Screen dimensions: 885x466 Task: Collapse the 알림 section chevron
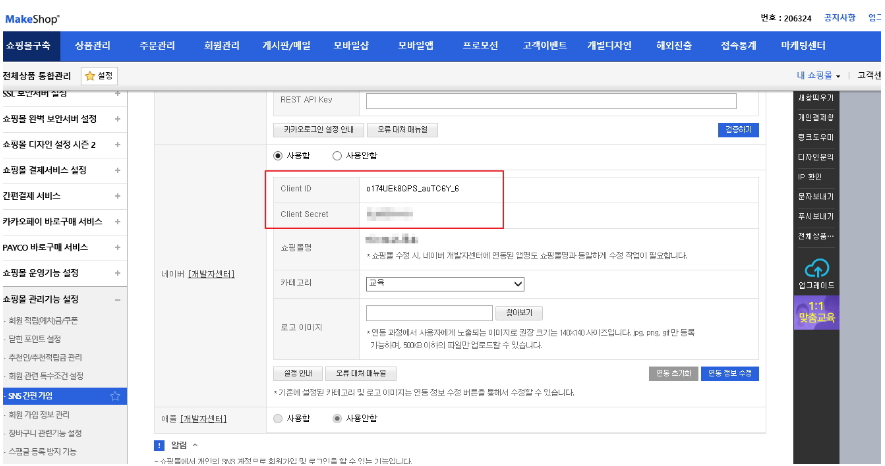click(195, 445)
